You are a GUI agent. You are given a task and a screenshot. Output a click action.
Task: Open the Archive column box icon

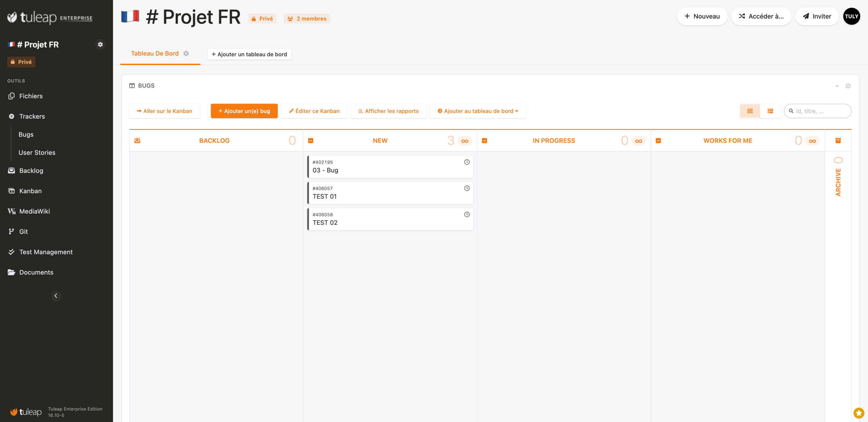click(838, 140)
